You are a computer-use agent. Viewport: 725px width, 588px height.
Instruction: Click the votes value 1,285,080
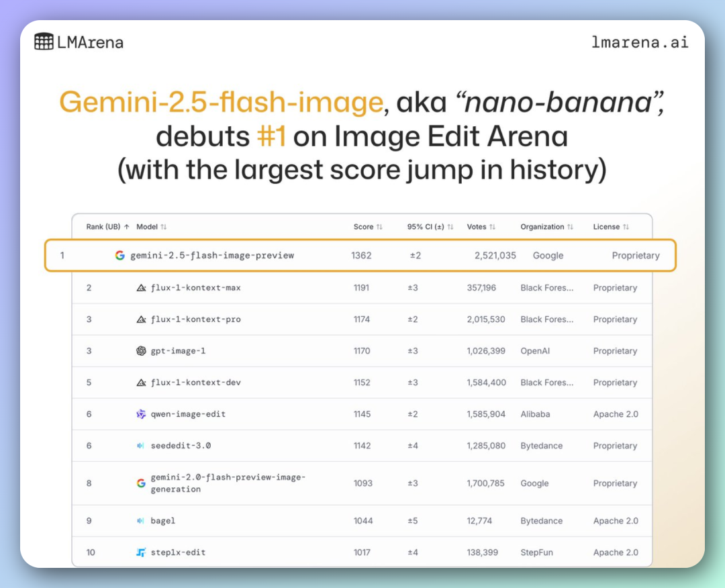point(486,446)
